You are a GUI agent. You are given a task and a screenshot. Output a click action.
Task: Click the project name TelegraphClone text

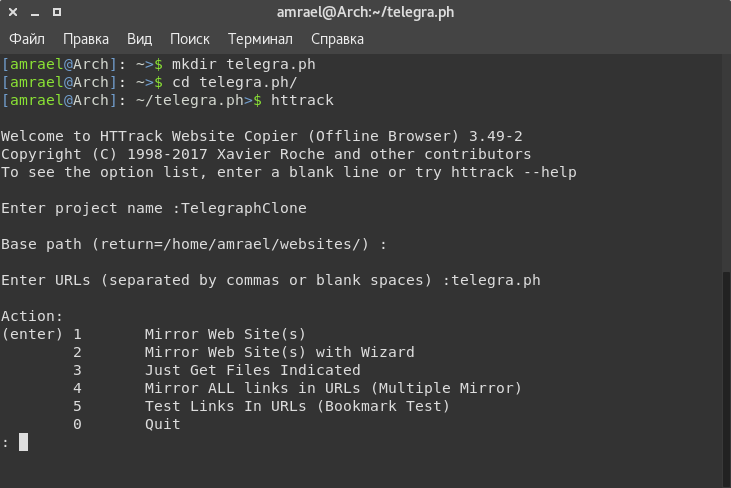click(x=243, y=208)
